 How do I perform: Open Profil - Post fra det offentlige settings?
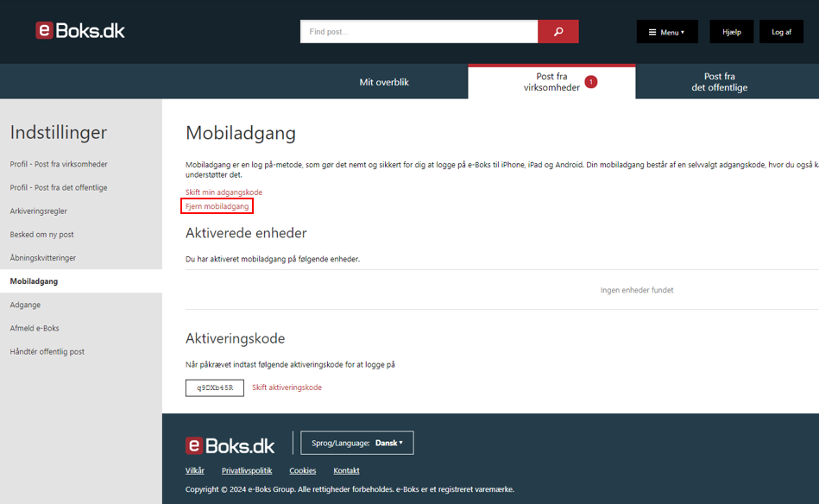point(59,187)
